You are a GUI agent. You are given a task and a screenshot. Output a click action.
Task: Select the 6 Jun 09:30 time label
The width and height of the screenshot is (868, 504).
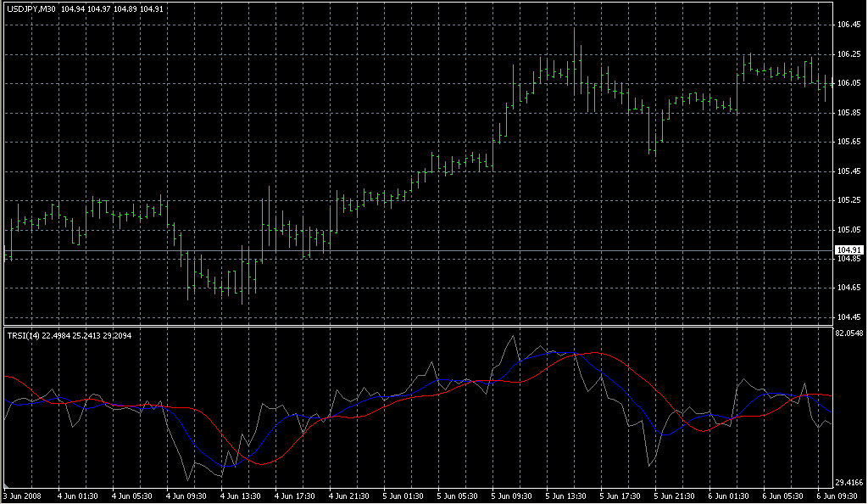click(x=837, y=495)
